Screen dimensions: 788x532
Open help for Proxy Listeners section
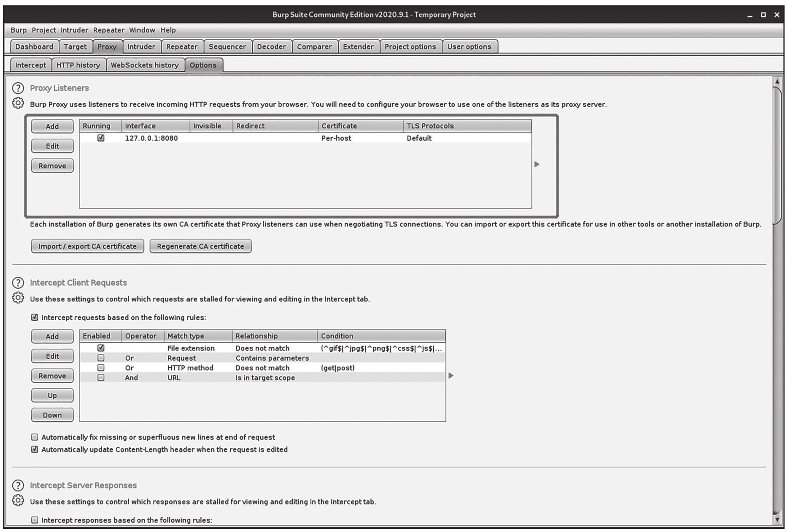pos(18,88)
